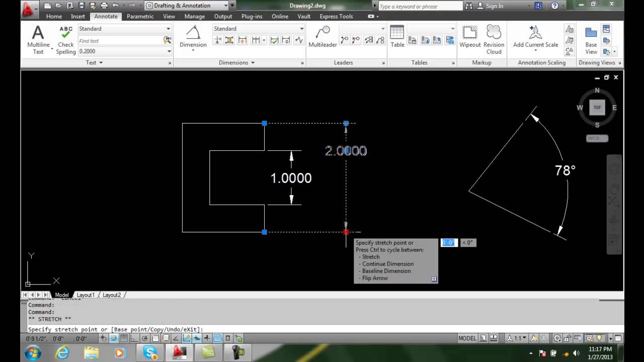Switch to the Home ribbon tab
This screenshot has width=644, height=362.
click(54, 17)
